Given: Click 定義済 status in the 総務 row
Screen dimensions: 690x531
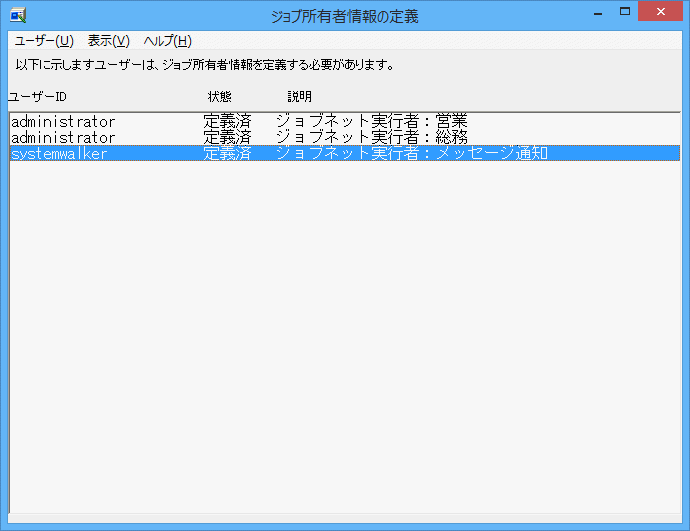Looking at the screenshot, I should [227, 137].
